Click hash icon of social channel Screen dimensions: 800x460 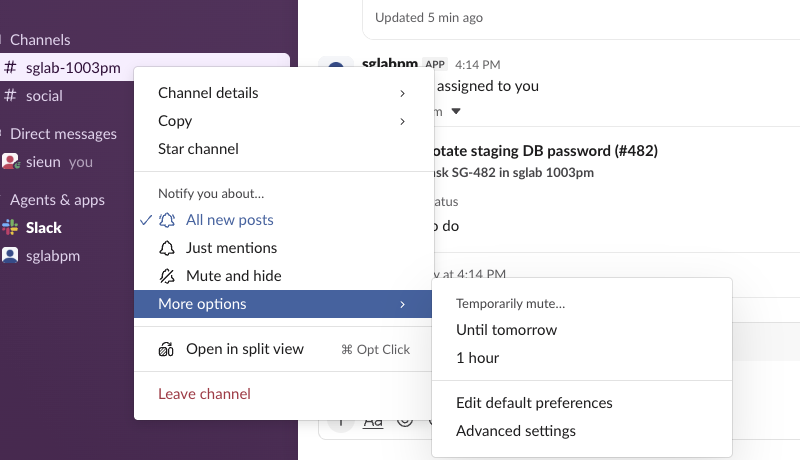pyautogui.click(x=10, y=95)
